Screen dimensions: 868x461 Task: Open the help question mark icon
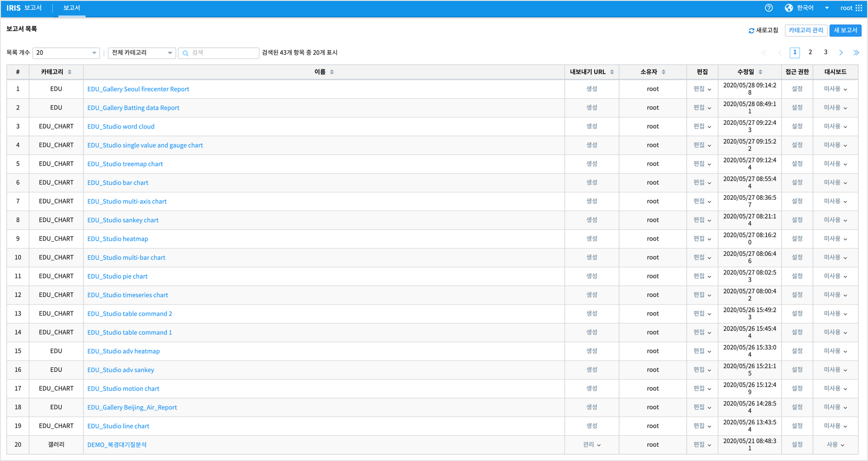[x=769, y=8]
